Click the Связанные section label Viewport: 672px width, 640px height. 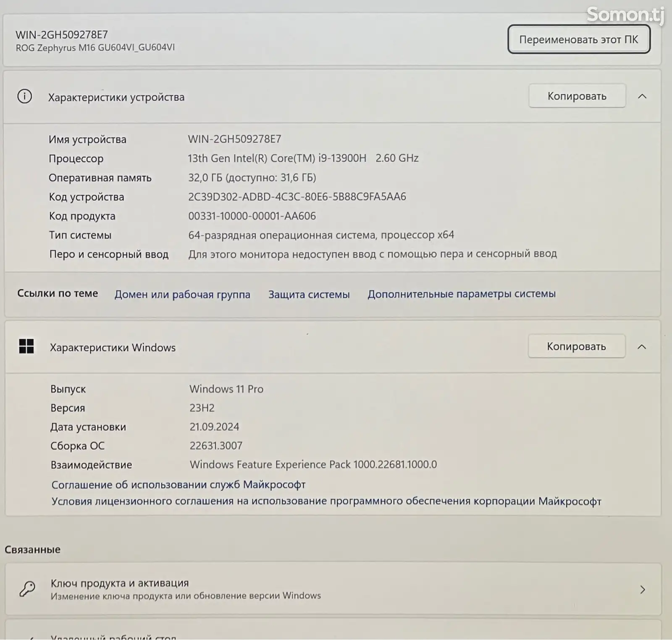click(x=32, y=549)
